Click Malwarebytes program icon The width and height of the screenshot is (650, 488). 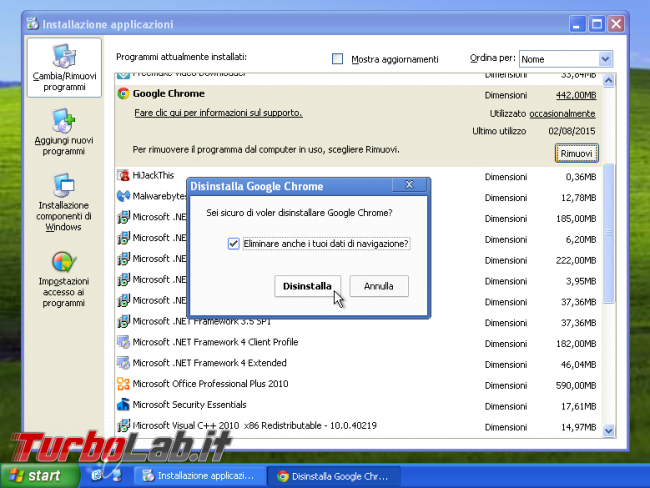[x=123, y=196]
